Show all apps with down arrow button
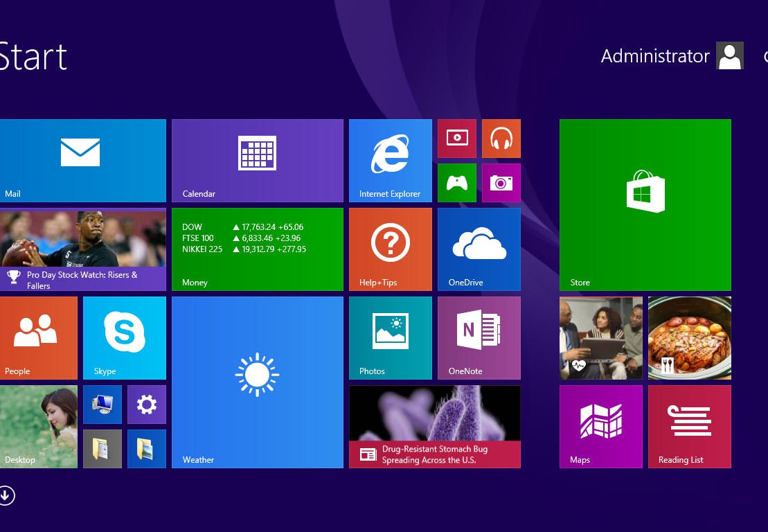Screen dimensions: 768x532 (x=6, y=495)
